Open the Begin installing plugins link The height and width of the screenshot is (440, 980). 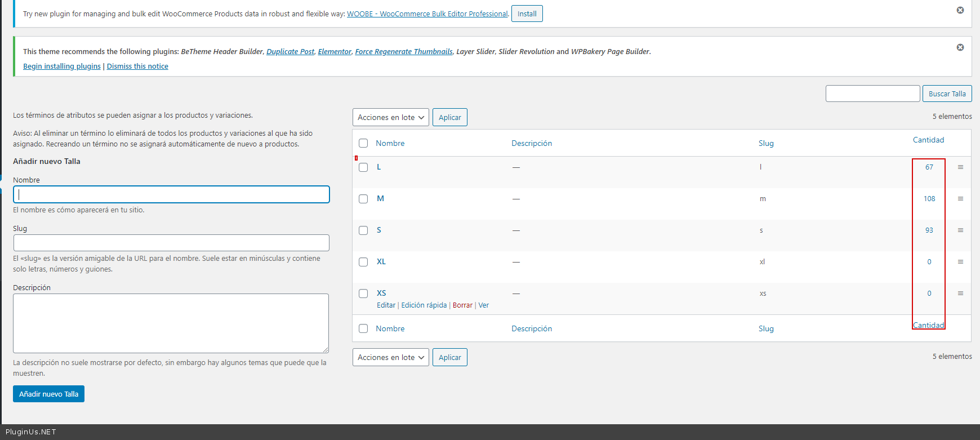coord(62,66)
